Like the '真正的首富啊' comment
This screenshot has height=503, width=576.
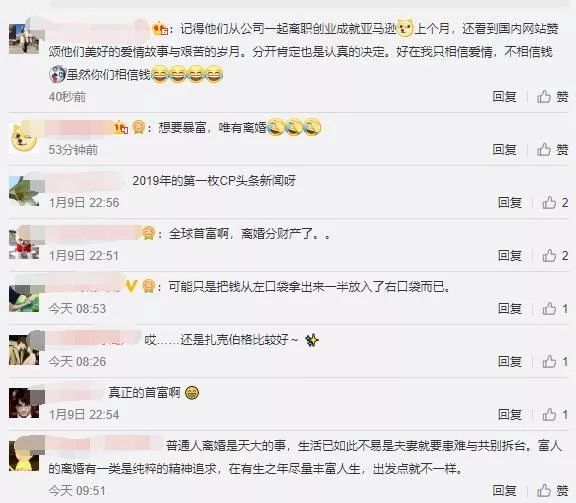[555, 414]
